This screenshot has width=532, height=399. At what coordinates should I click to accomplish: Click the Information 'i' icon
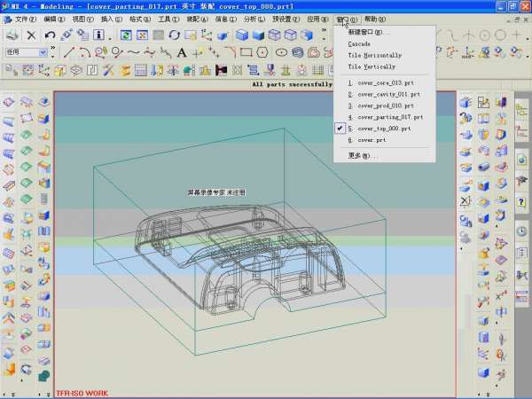99,35
